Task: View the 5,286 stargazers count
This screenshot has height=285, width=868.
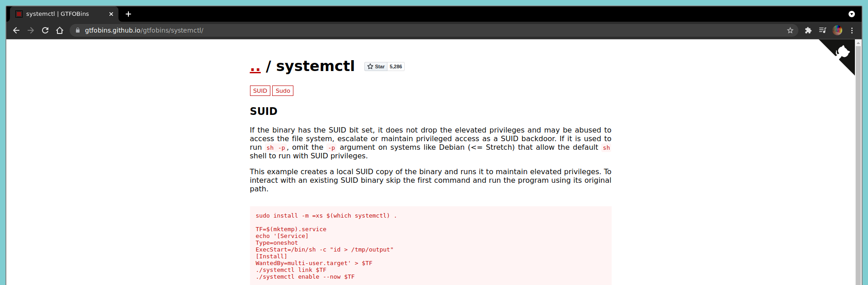Action: tap(396, 66)
